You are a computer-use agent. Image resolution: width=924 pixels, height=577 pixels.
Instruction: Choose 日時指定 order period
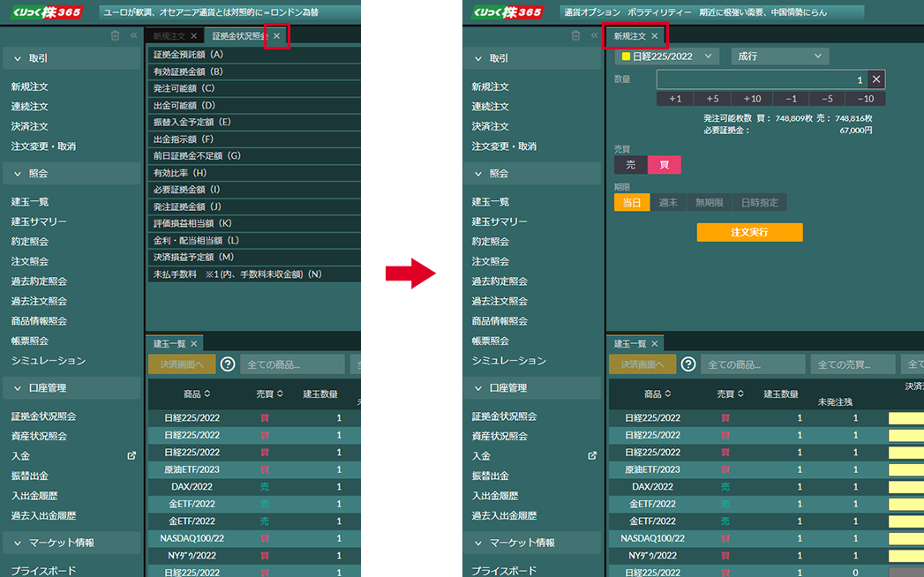point(760,203)
